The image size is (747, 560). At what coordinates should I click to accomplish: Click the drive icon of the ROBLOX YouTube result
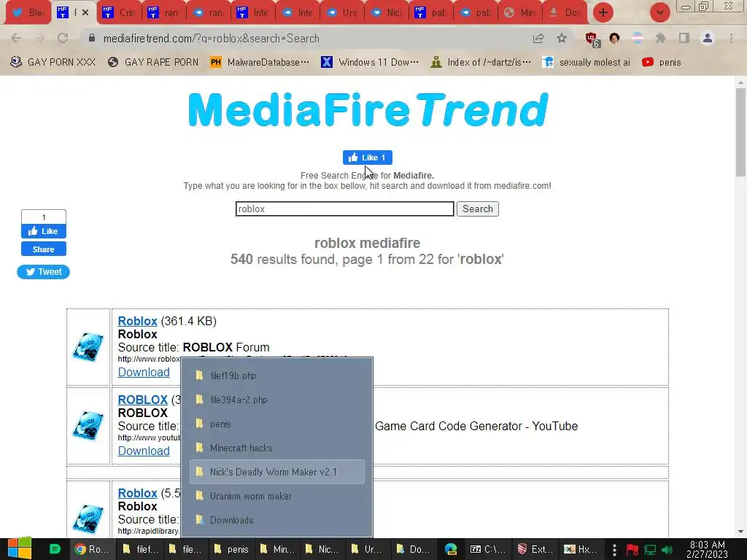click(x=88, y=425)
